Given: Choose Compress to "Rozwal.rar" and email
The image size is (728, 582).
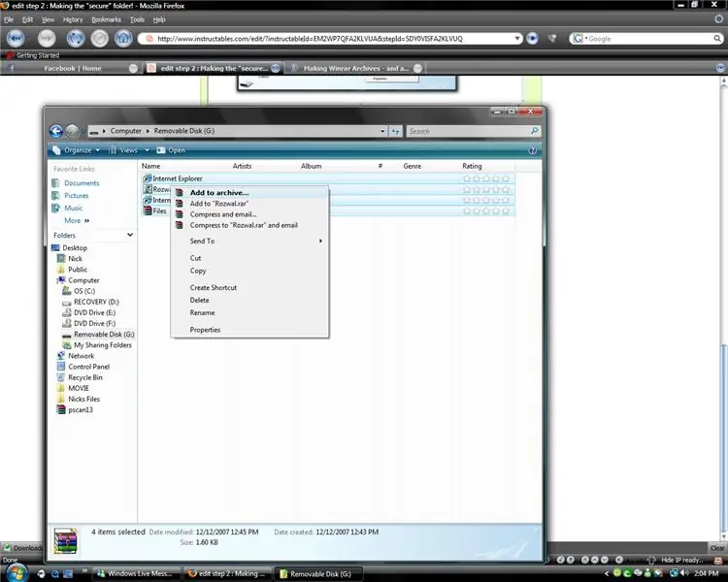Looking at the screenshot, I should (x=249, y=225).
